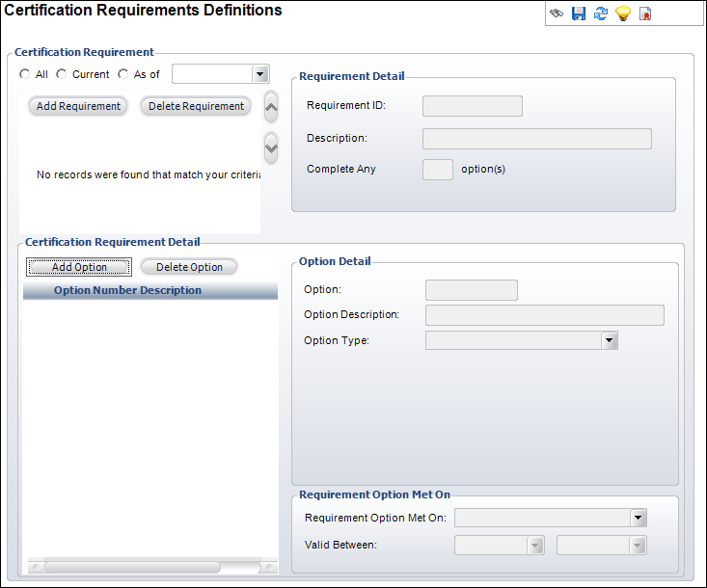Expand the Option Type dropdown
Image resolution: width=707 pixels, height=588 pixels.
(x=609, y=340)
